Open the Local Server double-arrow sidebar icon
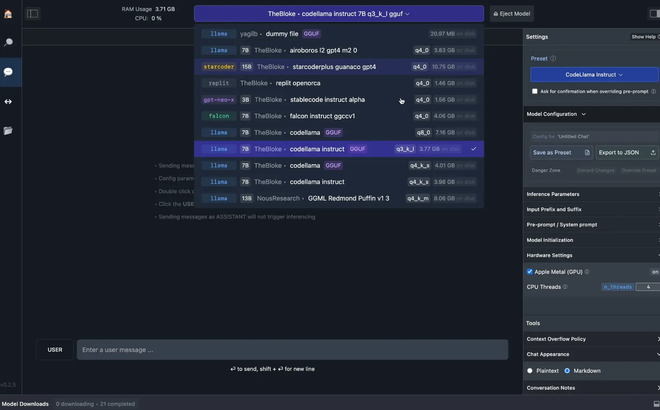The height and width of the screenshot is (410, 660). (x=8, y=101)
